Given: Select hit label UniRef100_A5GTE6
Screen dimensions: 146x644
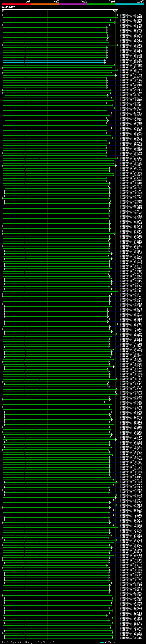Looking at the screenshot, I should 131,304.
